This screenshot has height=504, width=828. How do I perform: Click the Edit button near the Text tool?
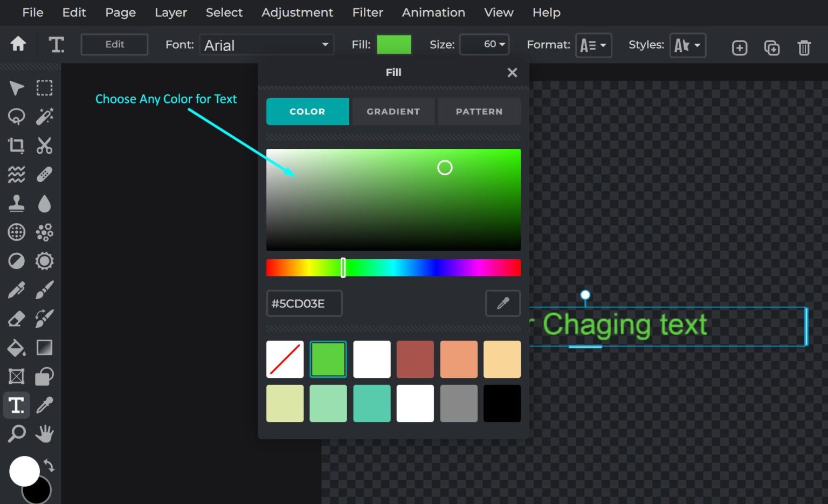pyautogui.click(x=114, y=44)
